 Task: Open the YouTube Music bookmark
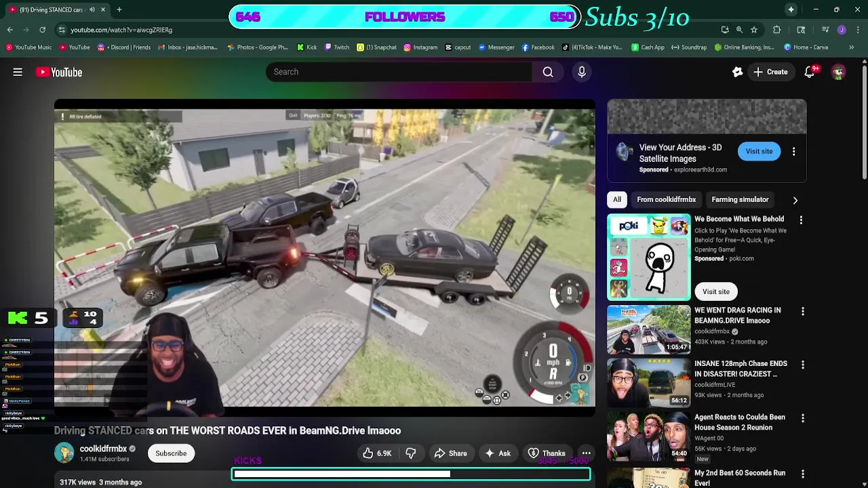[x=28, y=47]
